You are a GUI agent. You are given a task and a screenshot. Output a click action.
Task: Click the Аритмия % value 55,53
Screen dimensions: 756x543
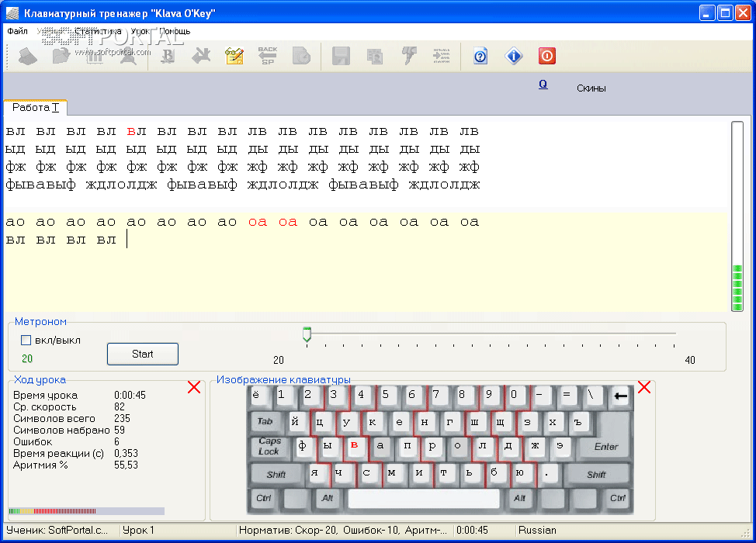(127, 465)
